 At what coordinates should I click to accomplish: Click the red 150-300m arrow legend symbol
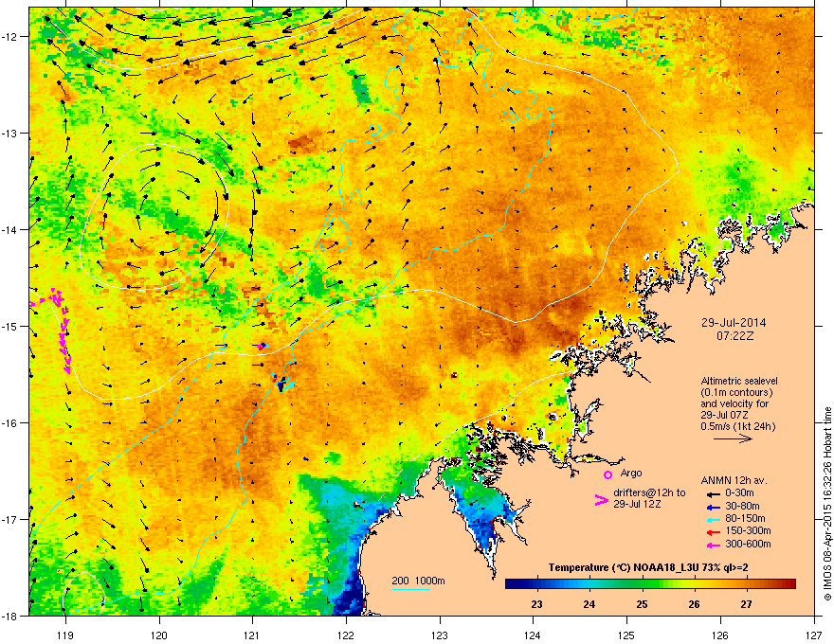[x=713, y=532]
